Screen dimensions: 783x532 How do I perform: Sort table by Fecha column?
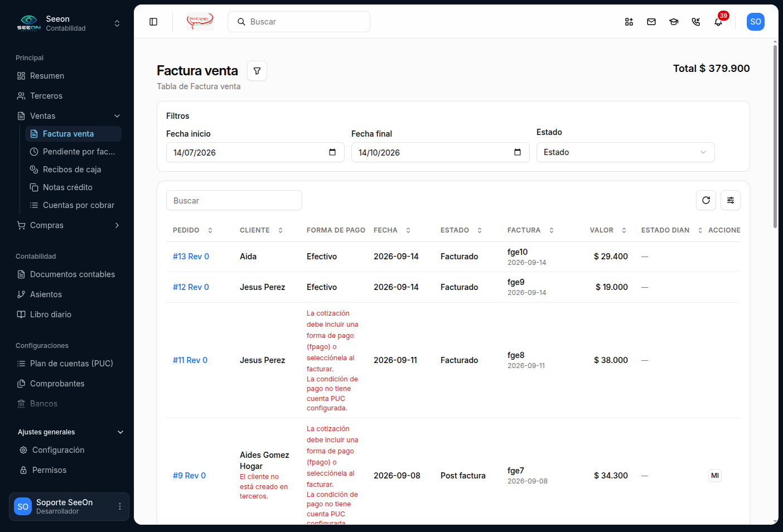392,230
